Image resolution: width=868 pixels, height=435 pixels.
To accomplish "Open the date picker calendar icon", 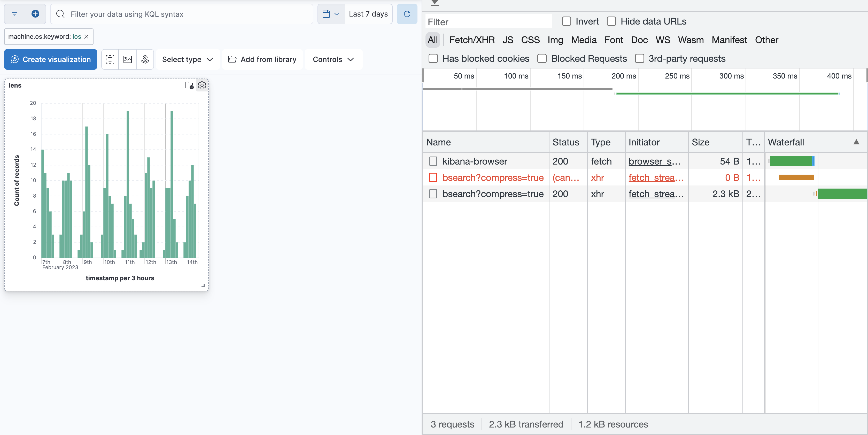I will (326, 14).
